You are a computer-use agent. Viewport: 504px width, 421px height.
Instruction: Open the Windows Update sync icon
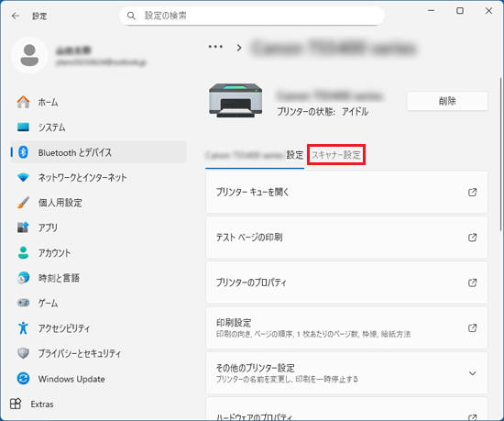[x=23, y=378]
